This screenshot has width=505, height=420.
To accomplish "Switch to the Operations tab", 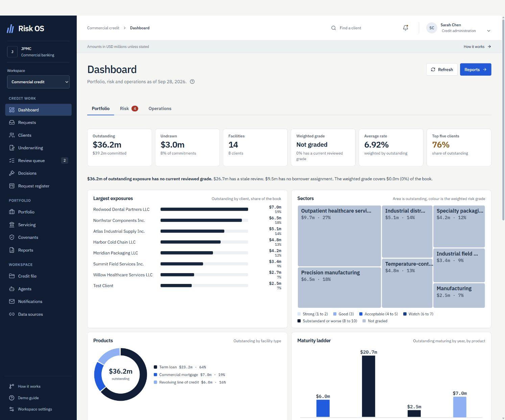I will 160,109.
